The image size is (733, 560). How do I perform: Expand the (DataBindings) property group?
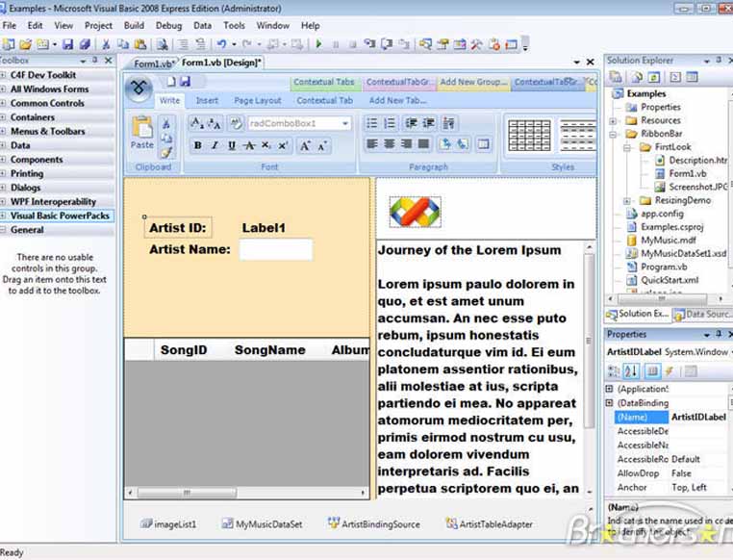(609, 402)
